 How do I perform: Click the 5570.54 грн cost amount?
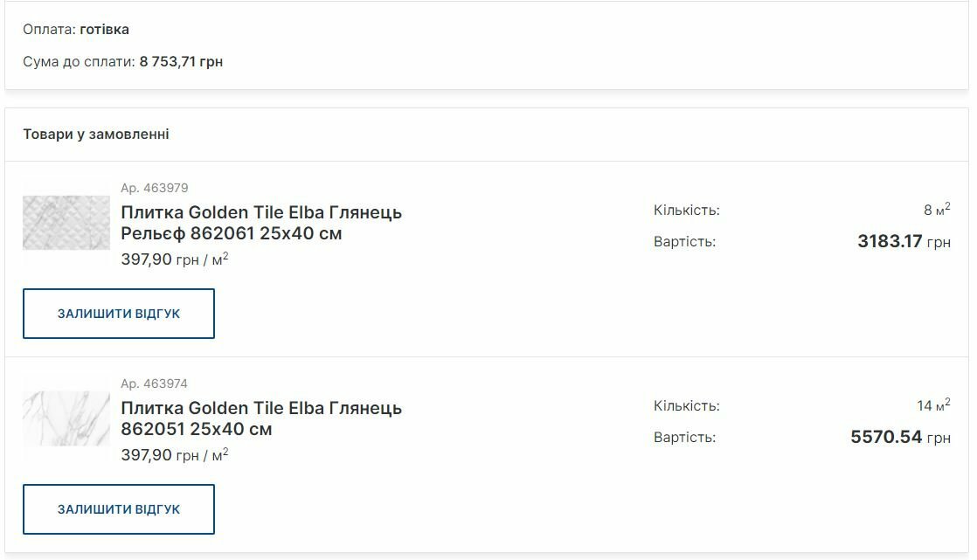point(900,437)
